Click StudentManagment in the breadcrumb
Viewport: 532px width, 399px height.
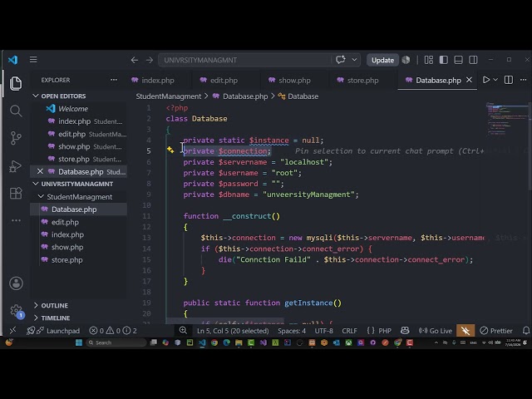tap(169, 96)
